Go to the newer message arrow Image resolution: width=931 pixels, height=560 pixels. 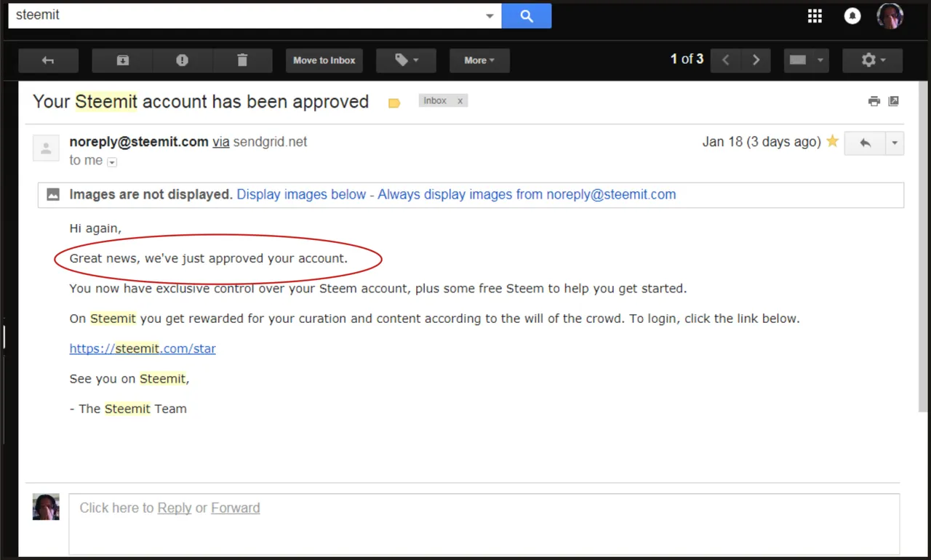[725, 60]
